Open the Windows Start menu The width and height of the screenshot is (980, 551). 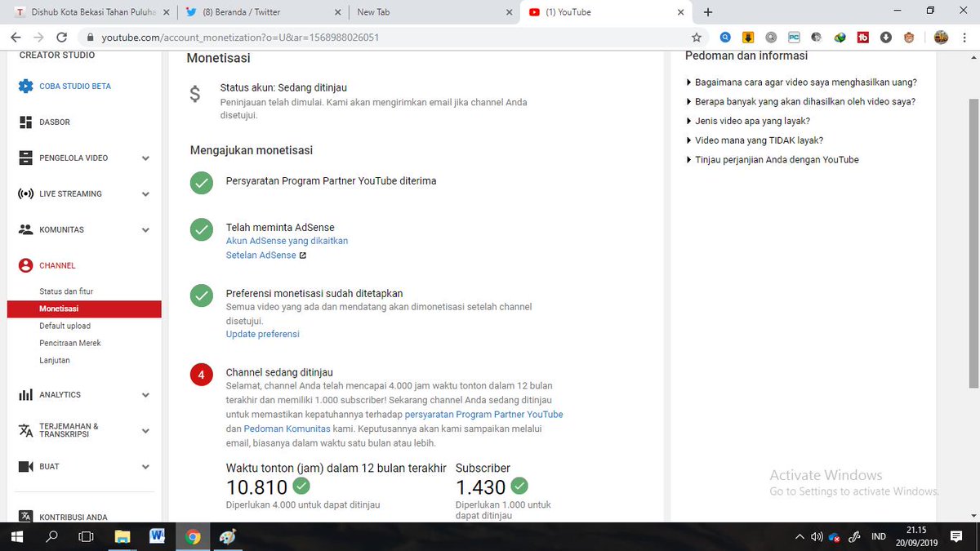pyautogui.click(x=16, y=536)
